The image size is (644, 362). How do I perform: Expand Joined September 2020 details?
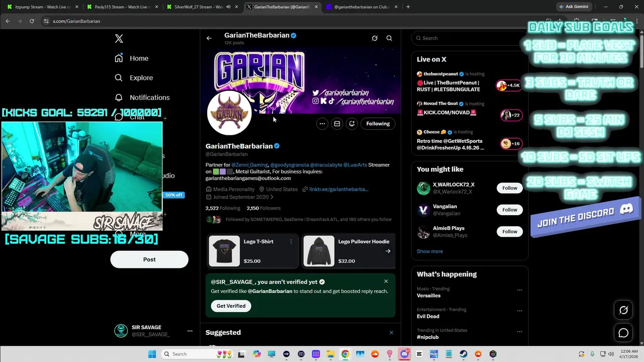point(240,197)
